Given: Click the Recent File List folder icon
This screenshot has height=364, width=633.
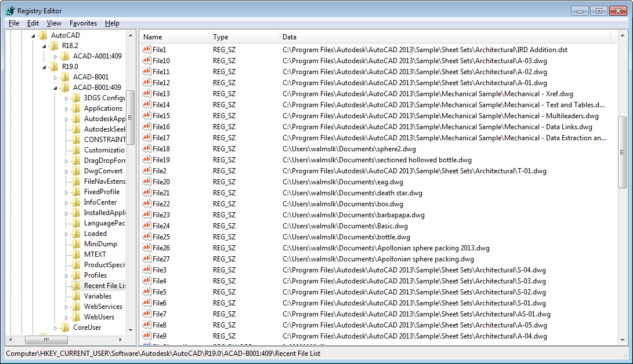Looking at the screenshot, I should (75, 286).
